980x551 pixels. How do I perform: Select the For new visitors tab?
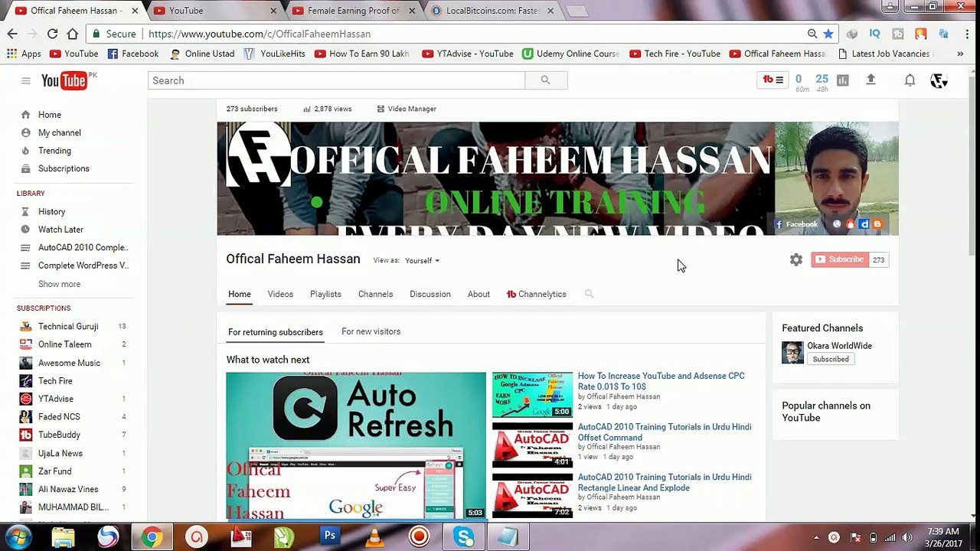tap(371, 331)
